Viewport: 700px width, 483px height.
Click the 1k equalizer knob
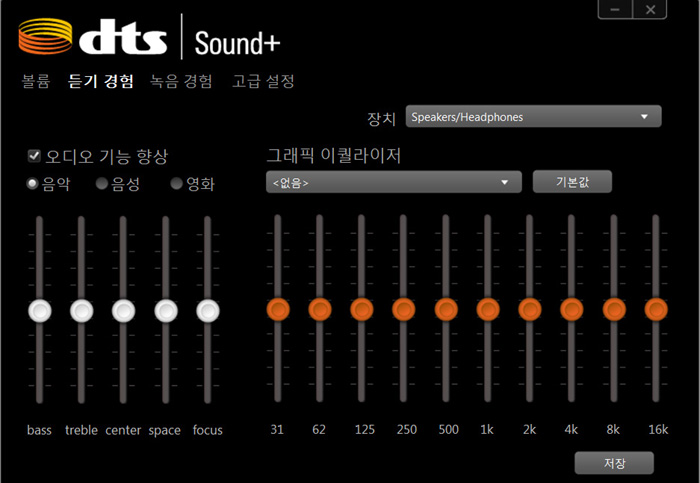(488, 309)
